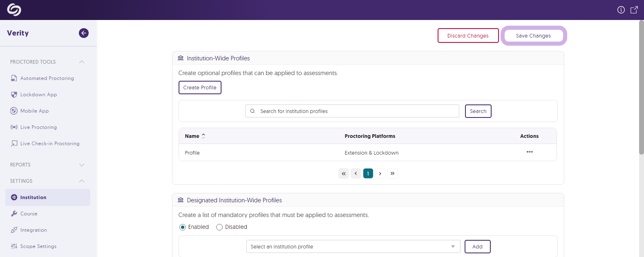644x257 pixels.
Task: Collapse sidebar with back arrow icon
Action: point(84,33)
